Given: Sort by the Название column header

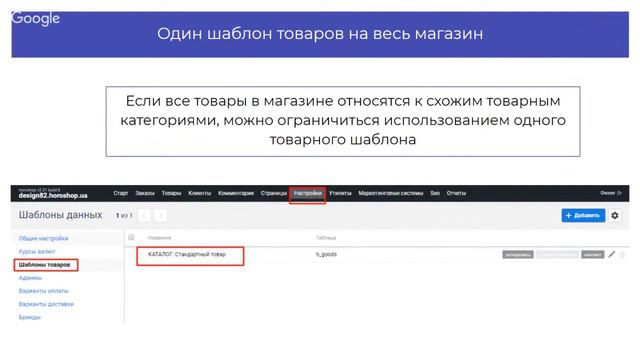Looking at the screenshot, I should tap(159, 238).
